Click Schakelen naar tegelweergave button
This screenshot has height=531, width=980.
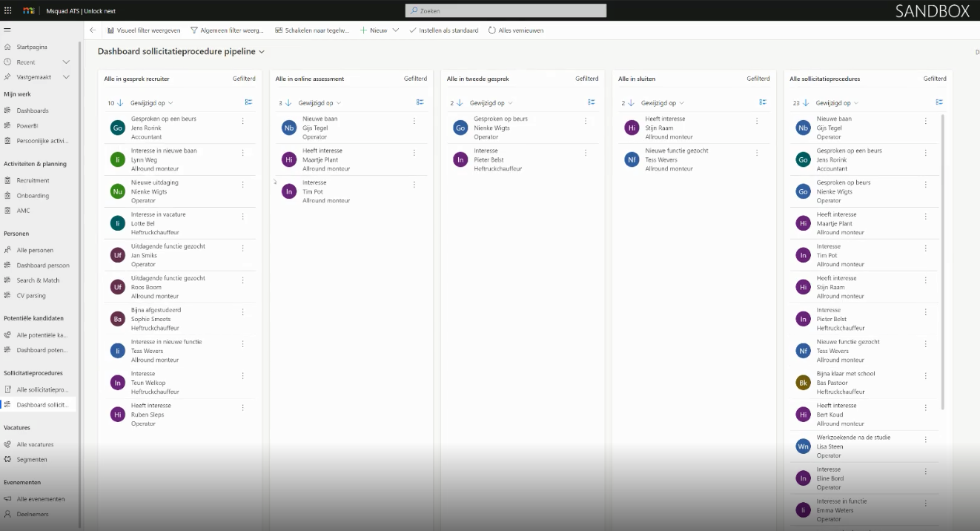click(x=312, y=30)
